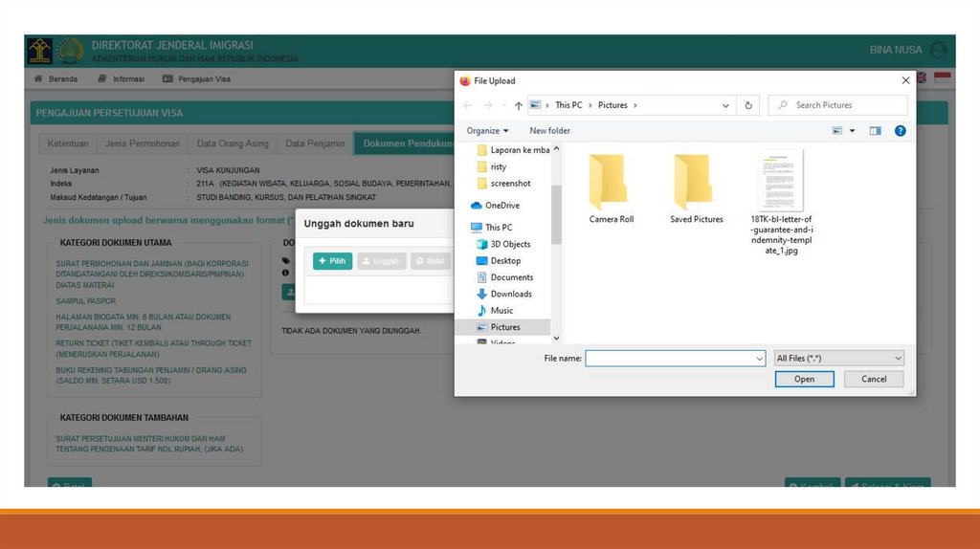Refresh the Pictures folder listing

pyautogui.click(x=748, y=105)
